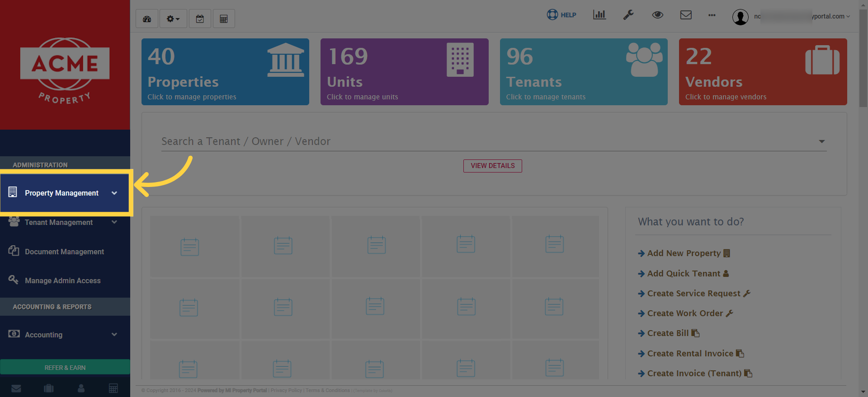Click the user avatar icon
The height and width of the screenshot is (397, 868).
pos(741,17)
